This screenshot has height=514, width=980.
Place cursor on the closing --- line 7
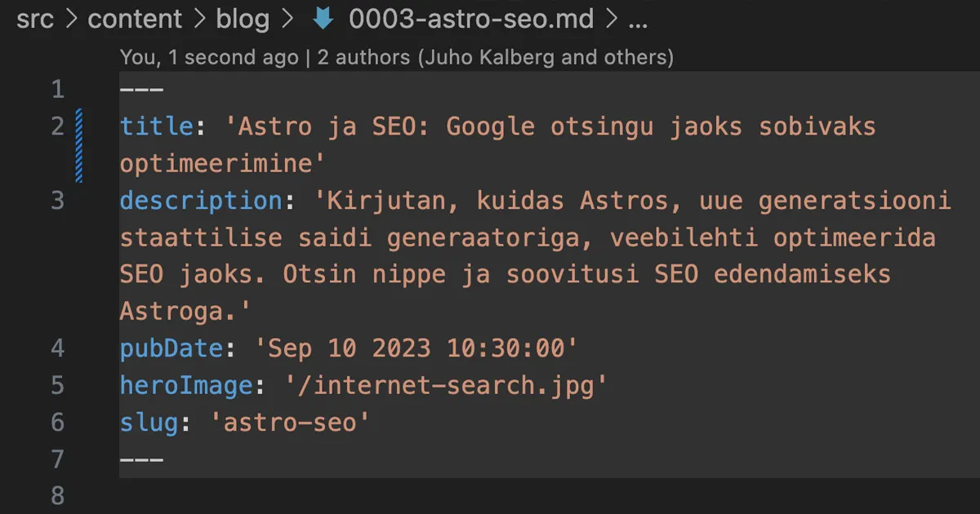pos(141,459)
